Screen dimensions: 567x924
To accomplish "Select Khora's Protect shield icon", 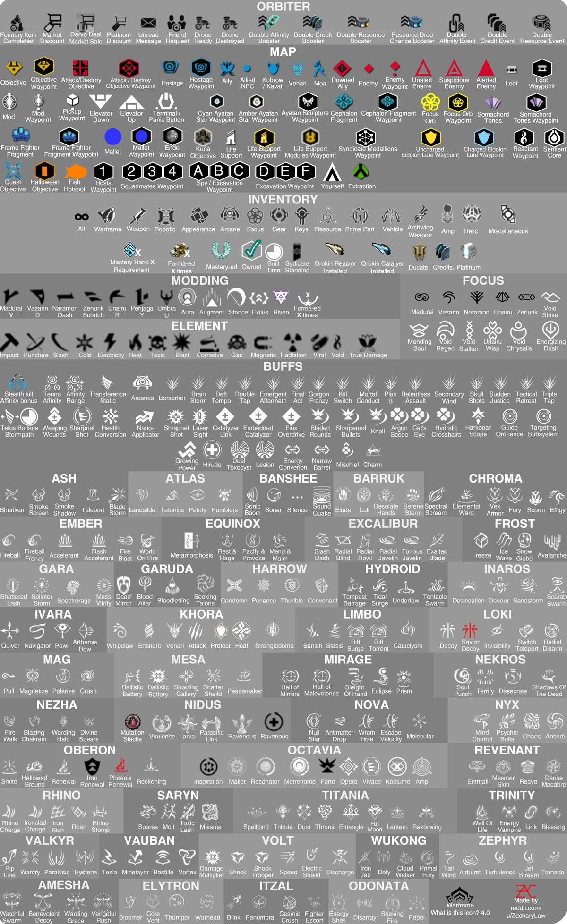I will point(220,631).
